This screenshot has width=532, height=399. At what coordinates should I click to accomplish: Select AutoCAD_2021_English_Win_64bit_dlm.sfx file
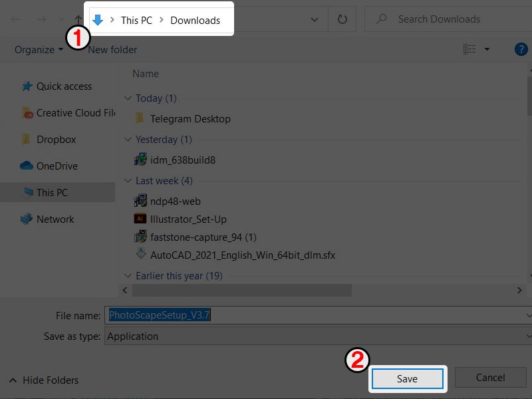point(242,255)
